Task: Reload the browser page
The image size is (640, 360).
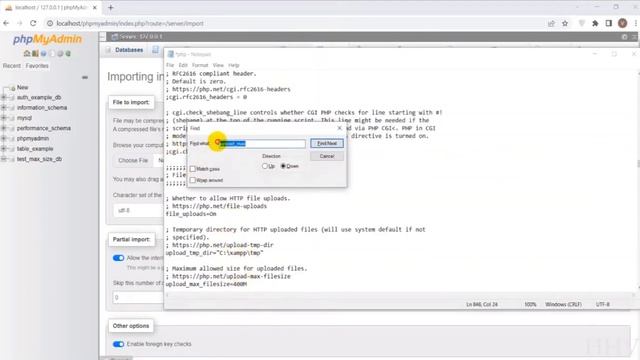Action: [x=33, y=23]
